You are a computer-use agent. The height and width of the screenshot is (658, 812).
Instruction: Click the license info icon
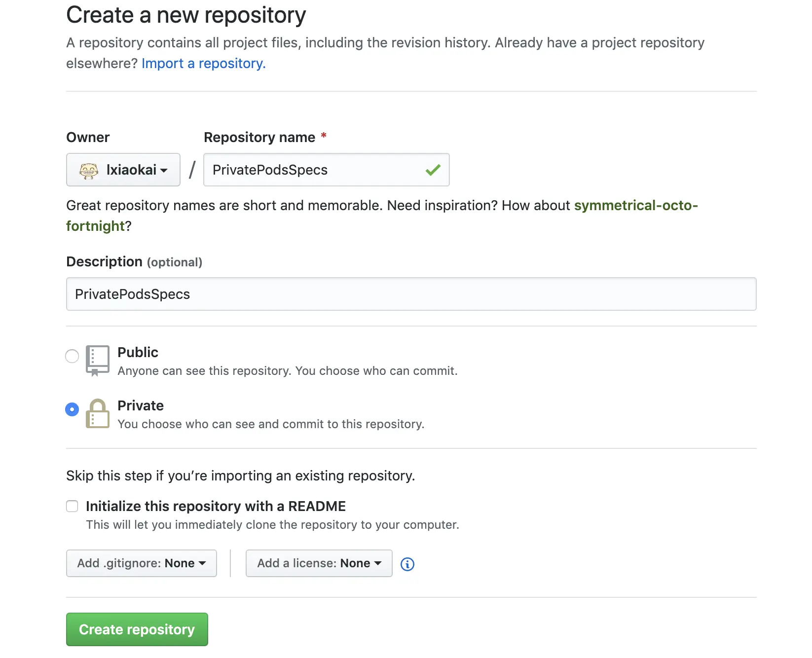(x=407, y=564)
